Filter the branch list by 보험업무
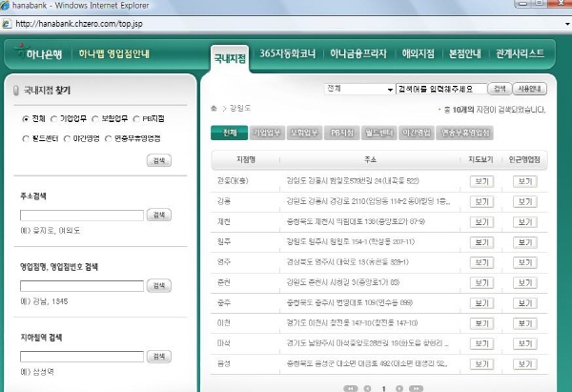 pos(303,133)
